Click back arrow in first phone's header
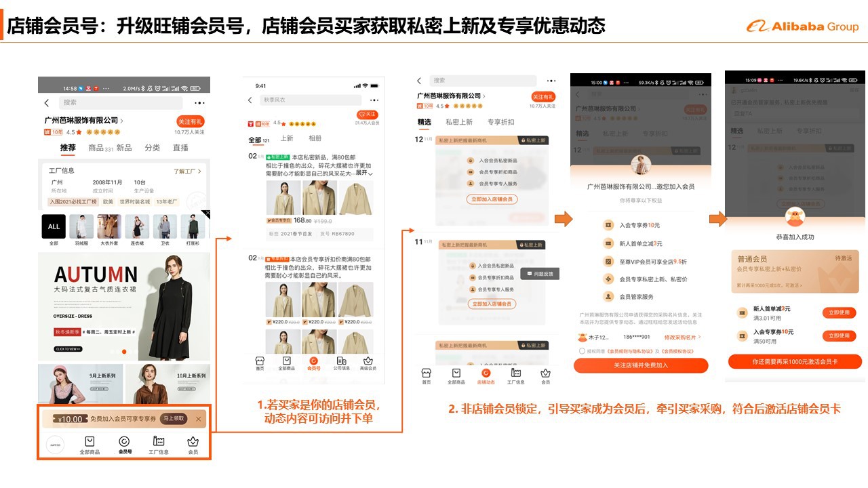 coord(47,103)
